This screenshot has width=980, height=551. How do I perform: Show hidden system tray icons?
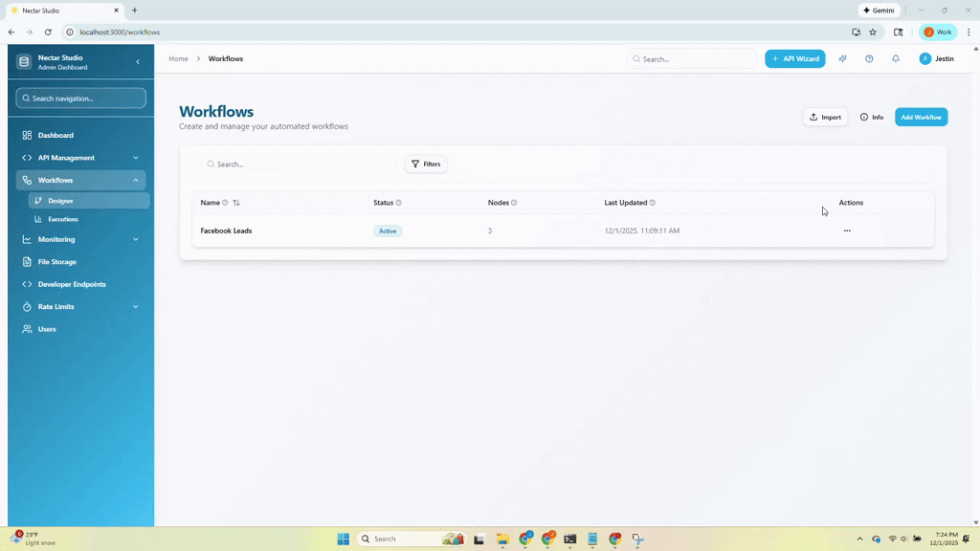pyautogui.click(x=859, y=539)
